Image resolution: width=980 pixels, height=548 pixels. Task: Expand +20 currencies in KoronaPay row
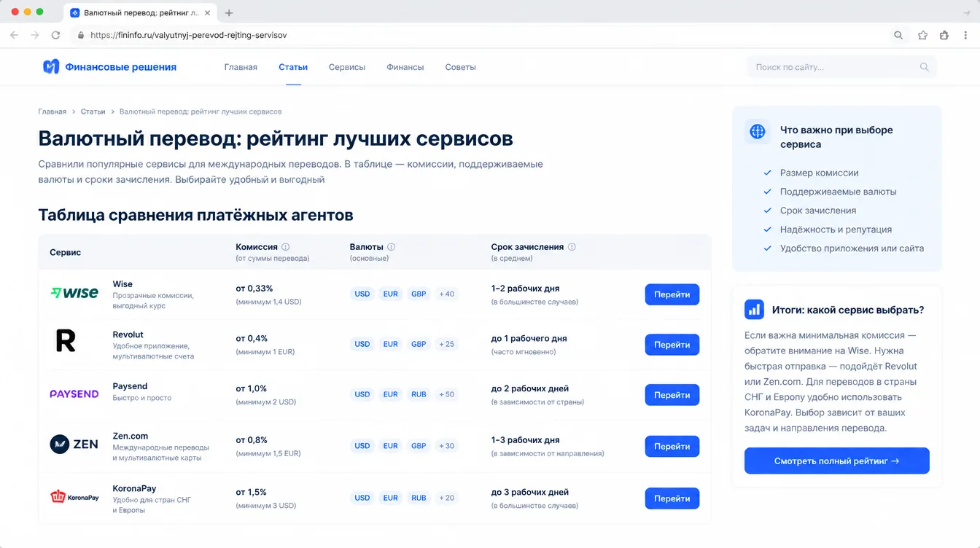pos(446,498)
